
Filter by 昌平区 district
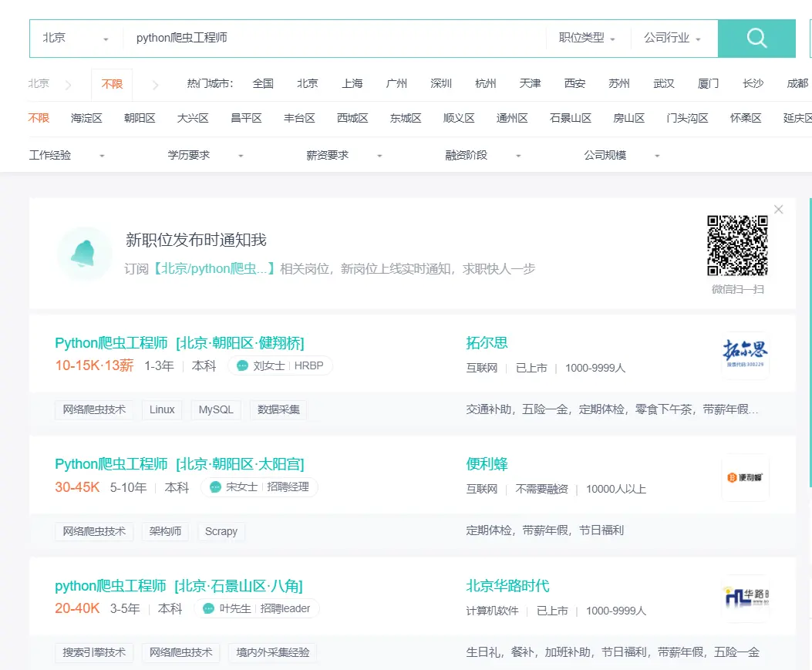click(246, 118)
